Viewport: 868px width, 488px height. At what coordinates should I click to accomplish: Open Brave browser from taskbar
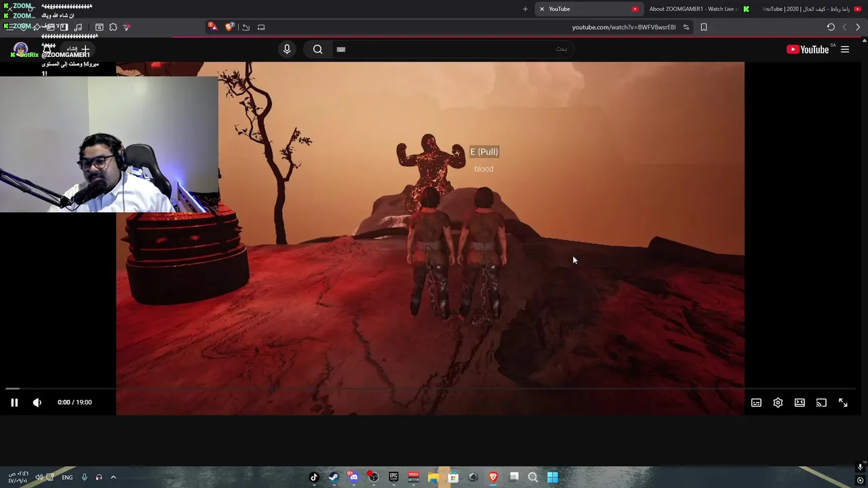click(493, 477)
